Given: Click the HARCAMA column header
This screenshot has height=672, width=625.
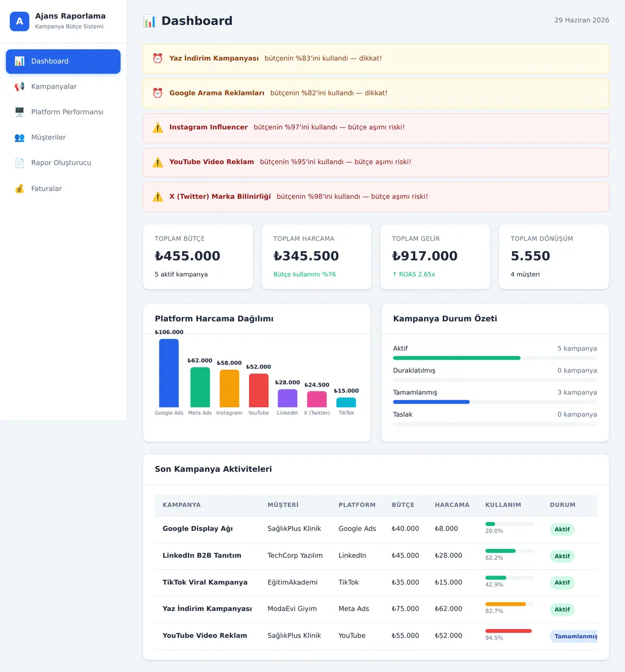Looking at the screenshot, I should tap(452, 505).
